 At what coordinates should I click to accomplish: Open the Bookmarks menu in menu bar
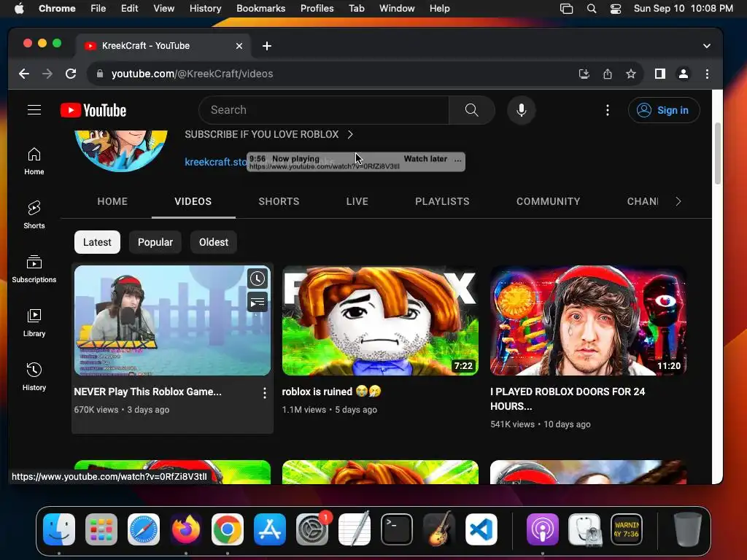point(260,9)
